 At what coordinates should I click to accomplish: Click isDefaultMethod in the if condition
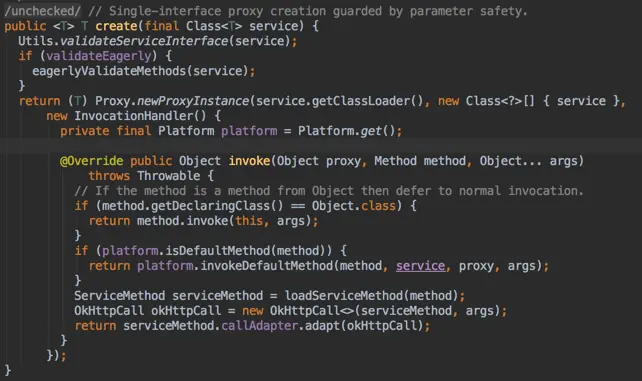218,251
